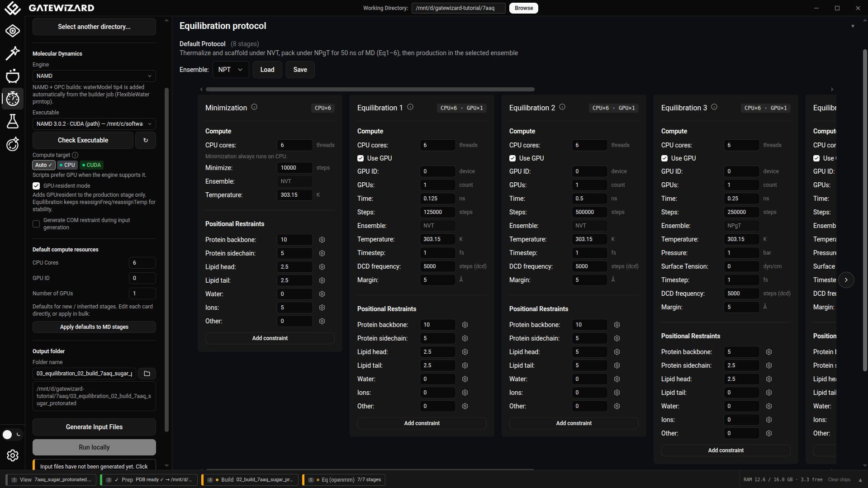
Task: Click the Minimize steps input field
Action: 294,168
